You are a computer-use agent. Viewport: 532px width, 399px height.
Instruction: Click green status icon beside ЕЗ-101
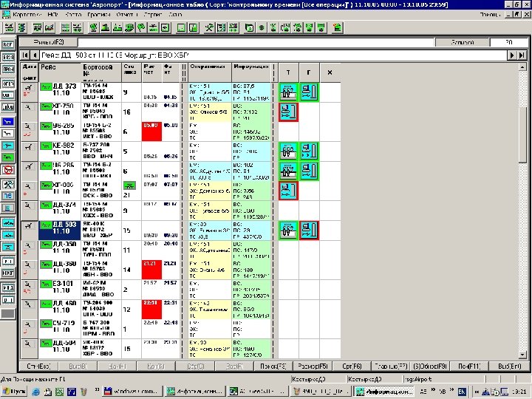click(46, 284)
